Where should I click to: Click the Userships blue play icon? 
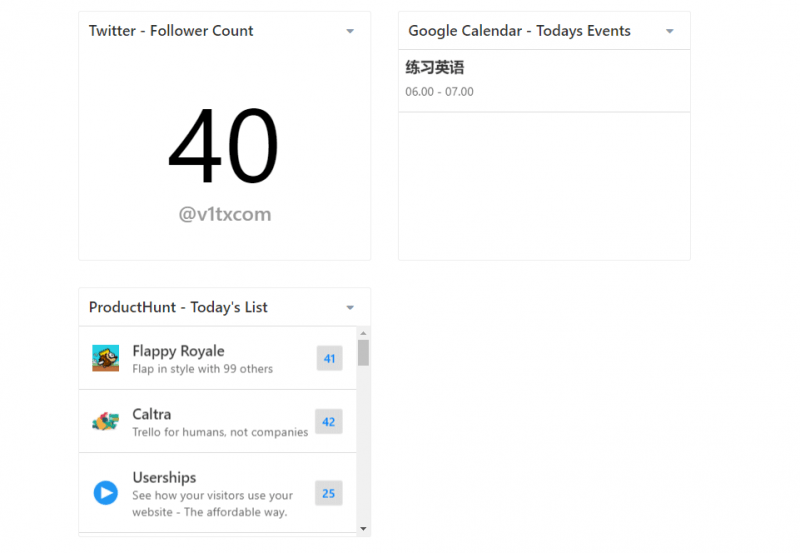point(106,493)
